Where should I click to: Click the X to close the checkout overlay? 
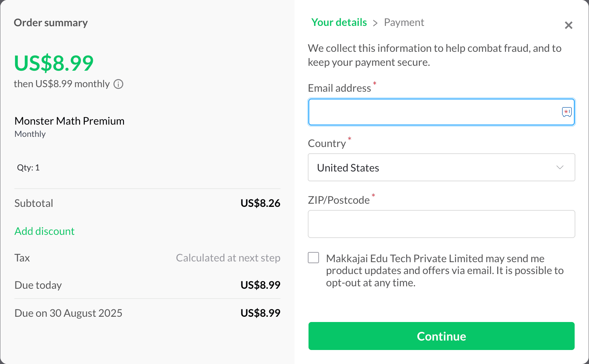[568, 25]
